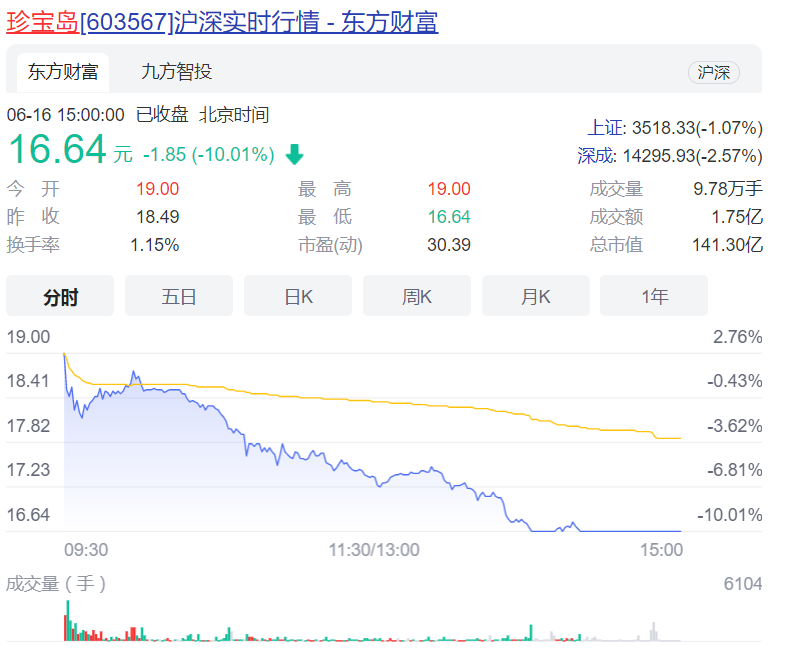
Task: Select the 分时 chart view
Action: coord(60,296)
